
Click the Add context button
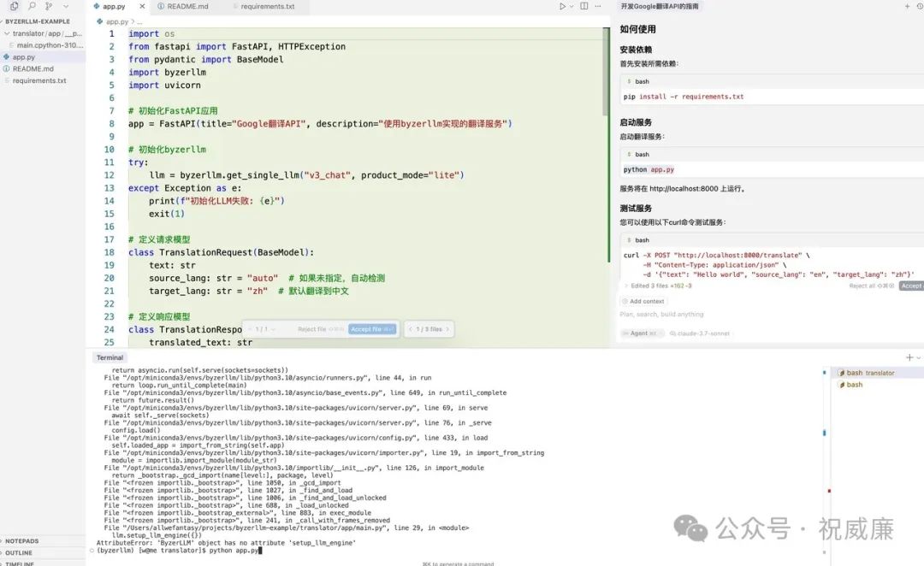point(643,301)
